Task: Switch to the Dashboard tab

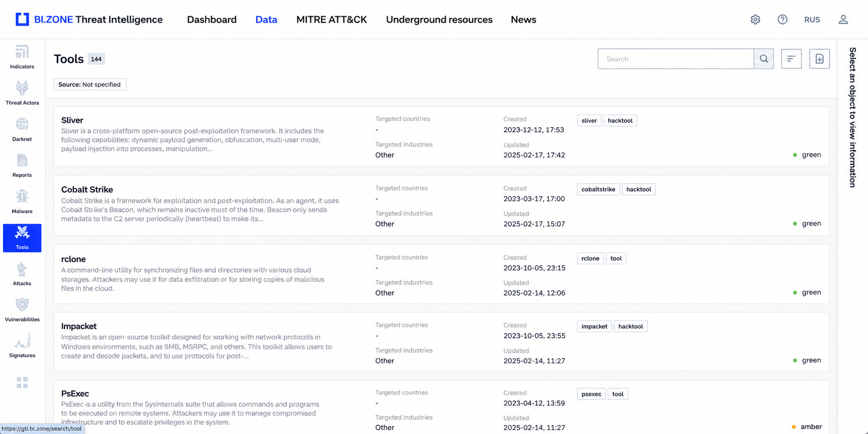Action: click(x=212, y=20)
